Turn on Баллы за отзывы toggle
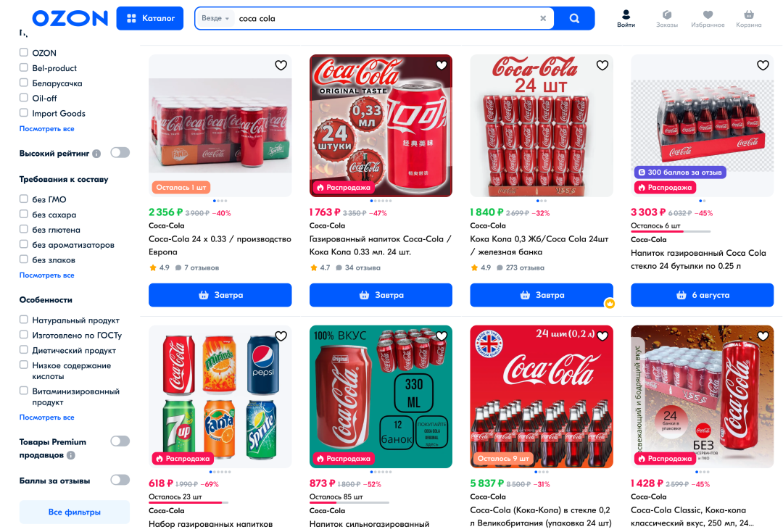The width and height of the screenshot is (783, 532). tap(120, 480)
